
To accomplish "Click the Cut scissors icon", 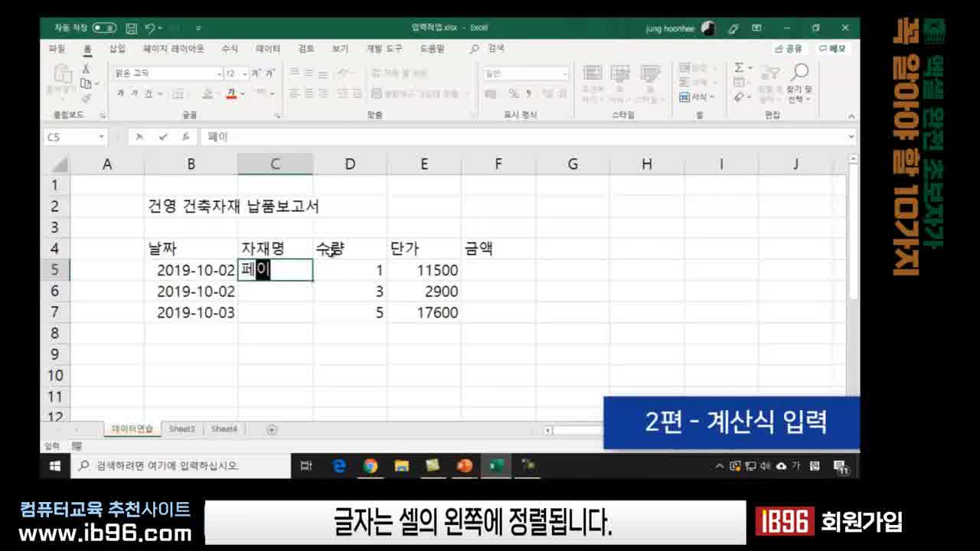I will (86, 69).
